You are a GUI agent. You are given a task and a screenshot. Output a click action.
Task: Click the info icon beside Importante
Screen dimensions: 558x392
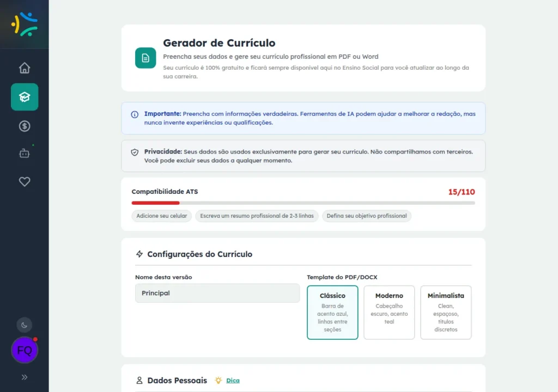click(135, 114)
